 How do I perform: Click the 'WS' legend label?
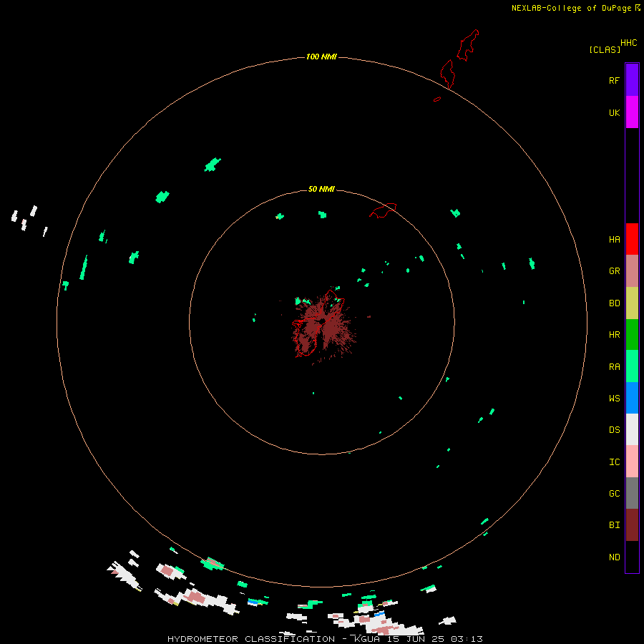615,398
